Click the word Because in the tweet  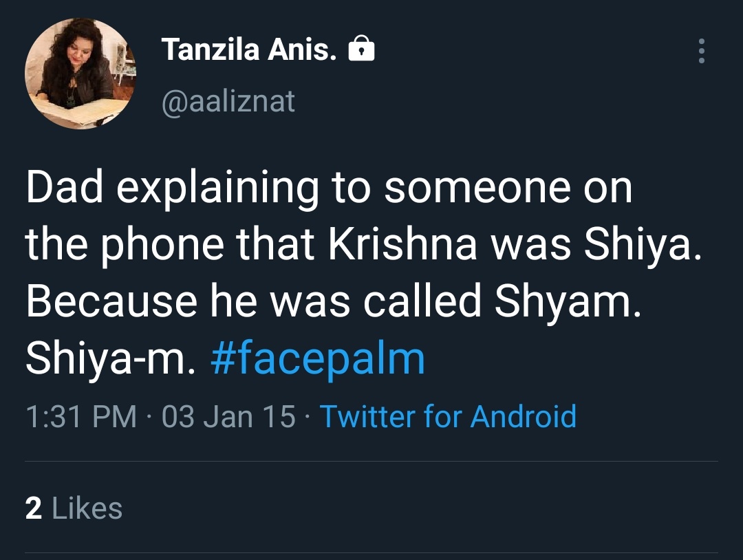click(x=111, y=303)
